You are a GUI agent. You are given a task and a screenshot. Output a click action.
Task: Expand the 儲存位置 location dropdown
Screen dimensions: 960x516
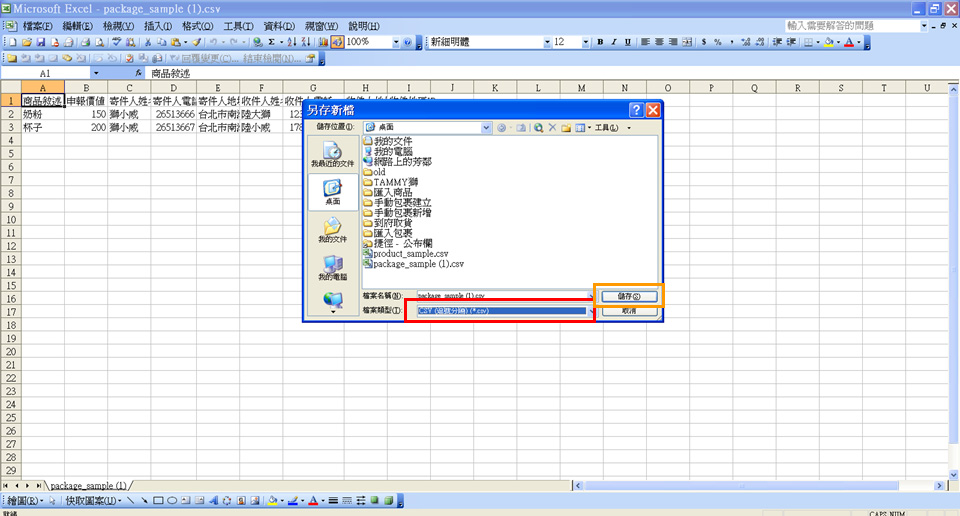(x=487, y=128)
